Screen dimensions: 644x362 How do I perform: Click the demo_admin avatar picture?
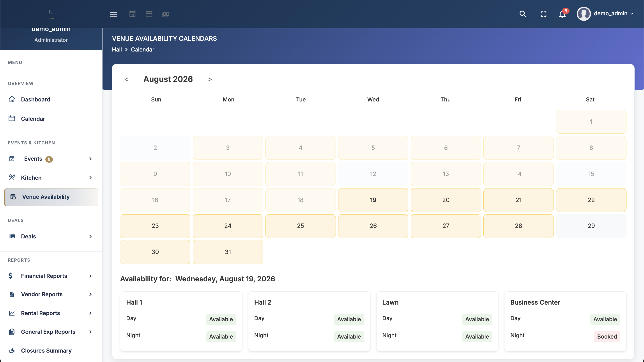(584, 14)
